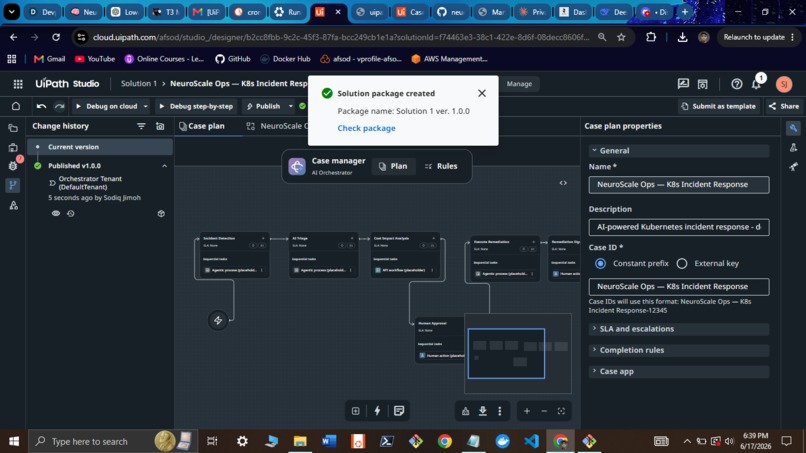
Task: Open the properties wrench panel icon
Action: coord(793,128)
